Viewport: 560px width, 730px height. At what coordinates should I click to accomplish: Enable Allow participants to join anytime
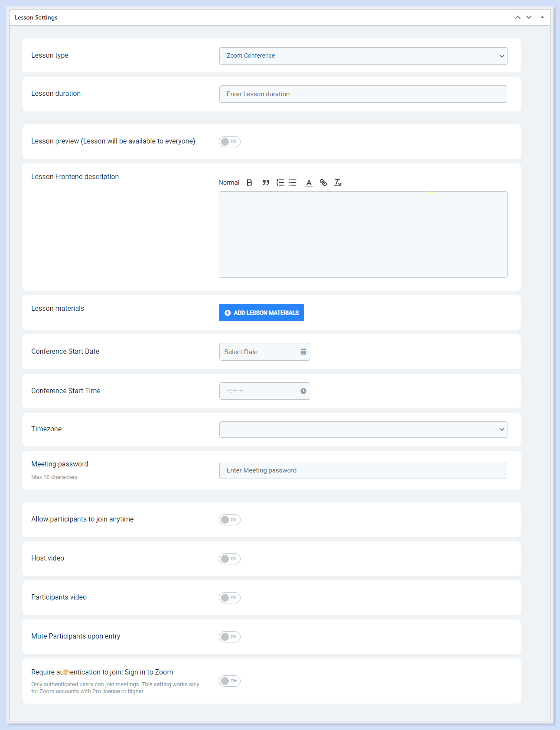point(230,520)
